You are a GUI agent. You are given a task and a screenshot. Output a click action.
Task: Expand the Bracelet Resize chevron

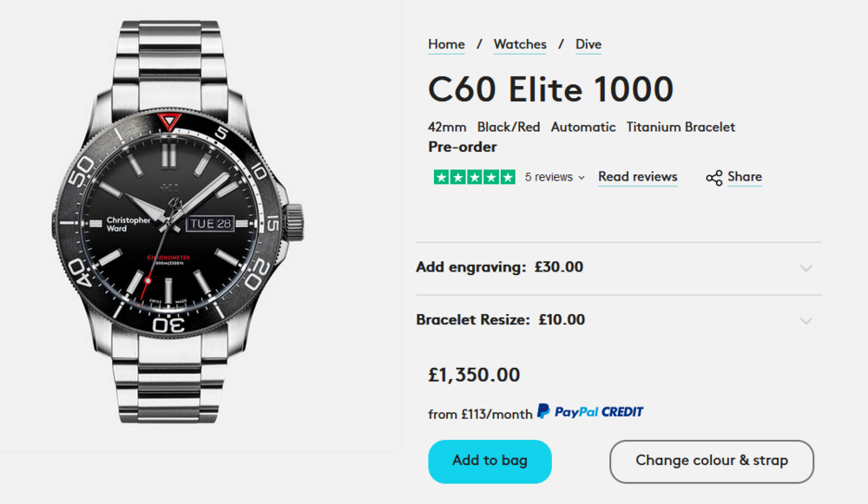click(x=806, y=321)
